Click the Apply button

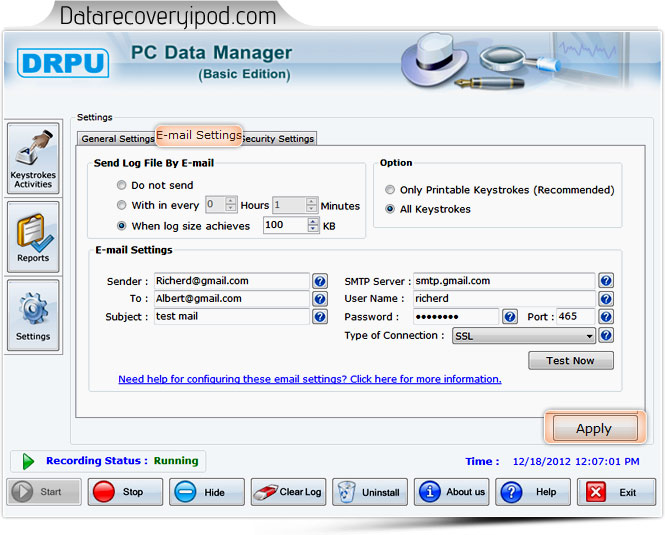click(x=595, y=428)
